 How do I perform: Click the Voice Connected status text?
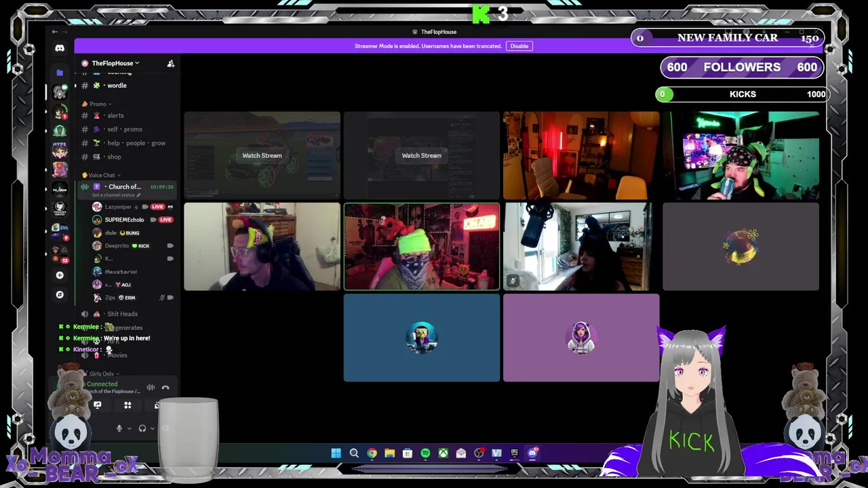click(100, 384)
